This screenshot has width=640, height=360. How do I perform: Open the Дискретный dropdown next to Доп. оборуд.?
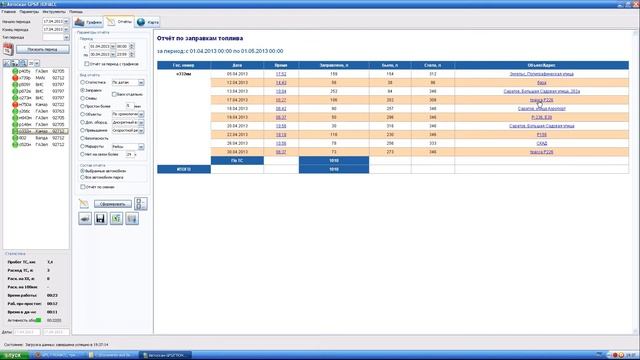point(128,122)
